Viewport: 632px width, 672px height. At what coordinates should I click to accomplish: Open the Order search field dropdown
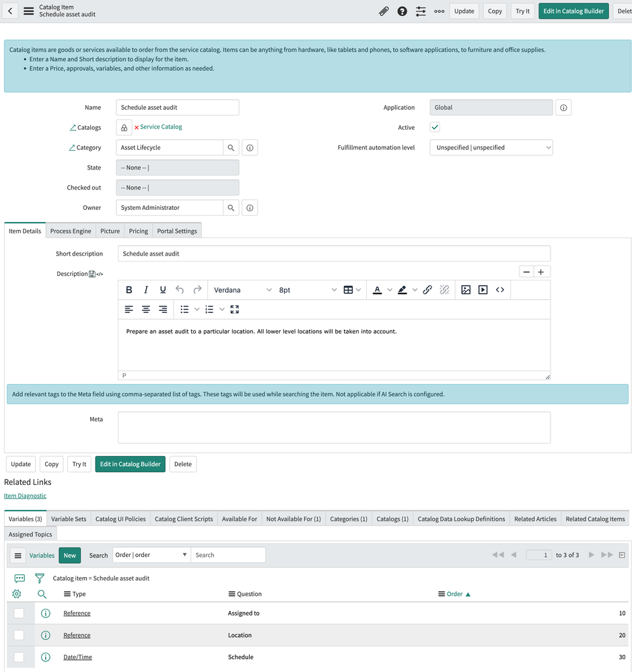coord(151,555)
